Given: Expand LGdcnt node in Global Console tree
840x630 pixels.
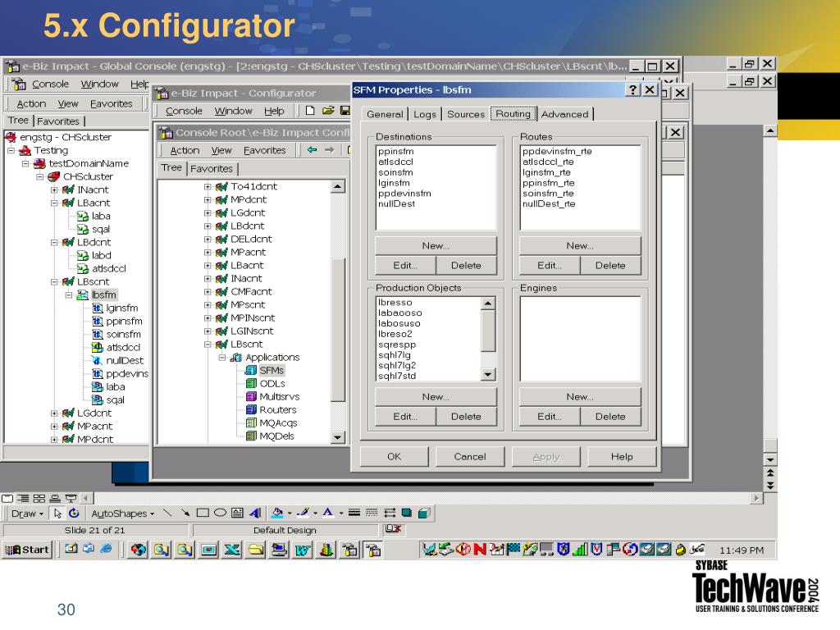Looking at the screenshot, I should (x=54, y=413).
